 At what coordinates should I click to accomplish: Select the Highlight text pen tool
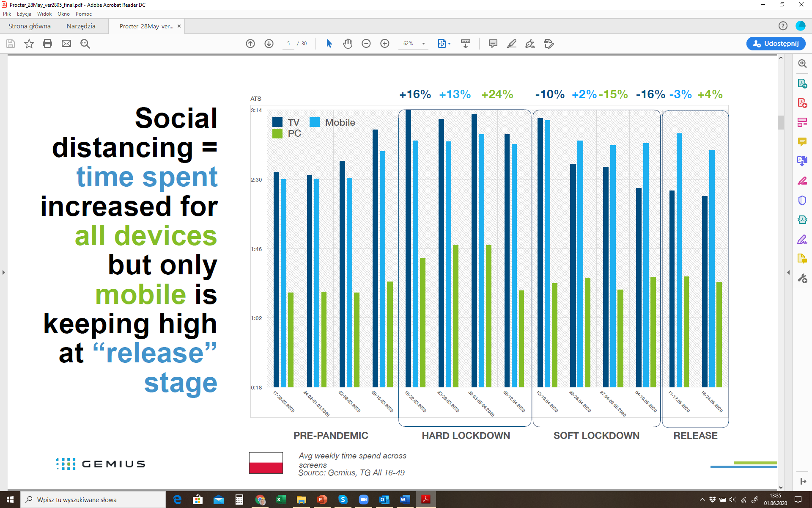tap(511, 44)
